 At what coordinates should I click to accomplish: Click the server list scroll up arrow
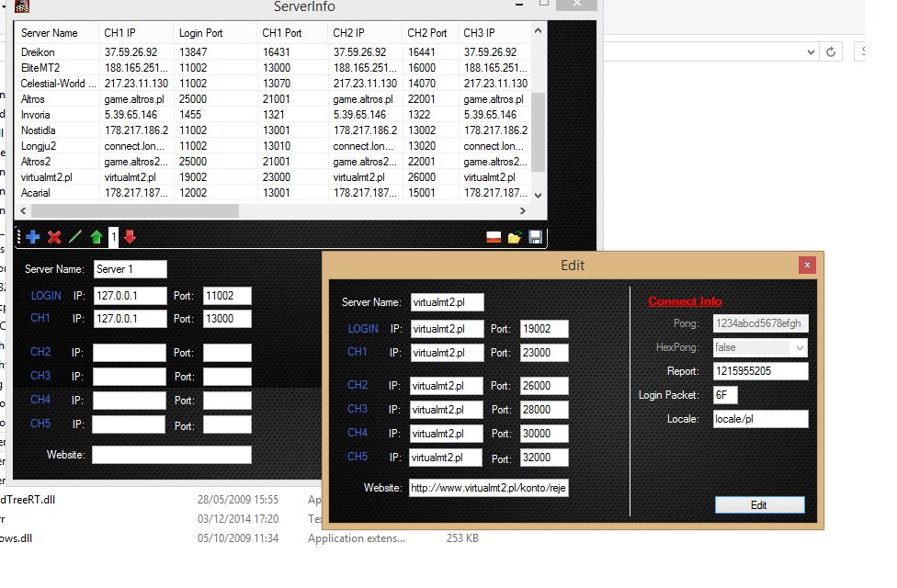[x=538, y=30]
